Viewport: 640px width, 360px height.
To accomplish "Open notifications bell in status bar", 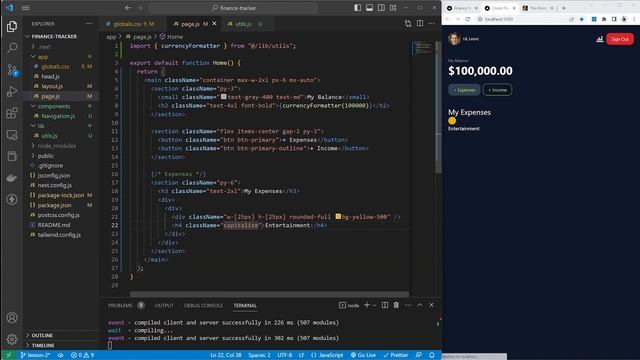I will click(431, 355).
